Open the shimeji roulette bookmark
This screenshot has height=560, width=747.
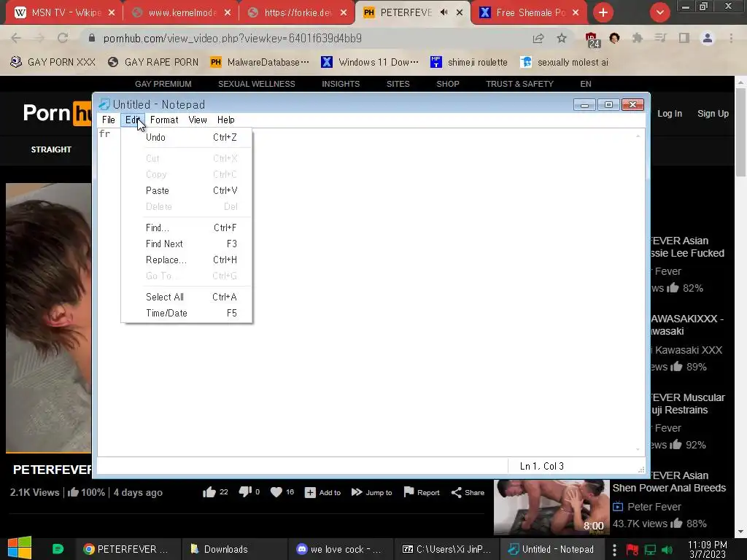pos(469,63)
